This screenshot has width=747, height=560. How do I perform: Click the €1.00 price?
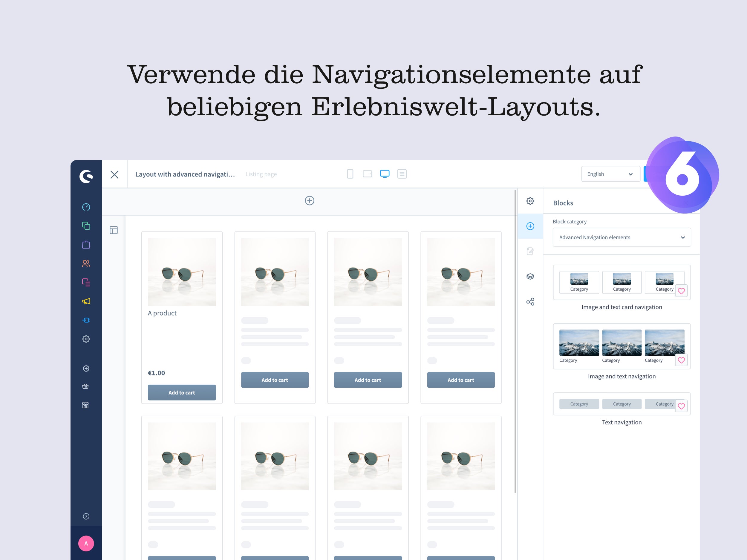[x=156, y=373]
